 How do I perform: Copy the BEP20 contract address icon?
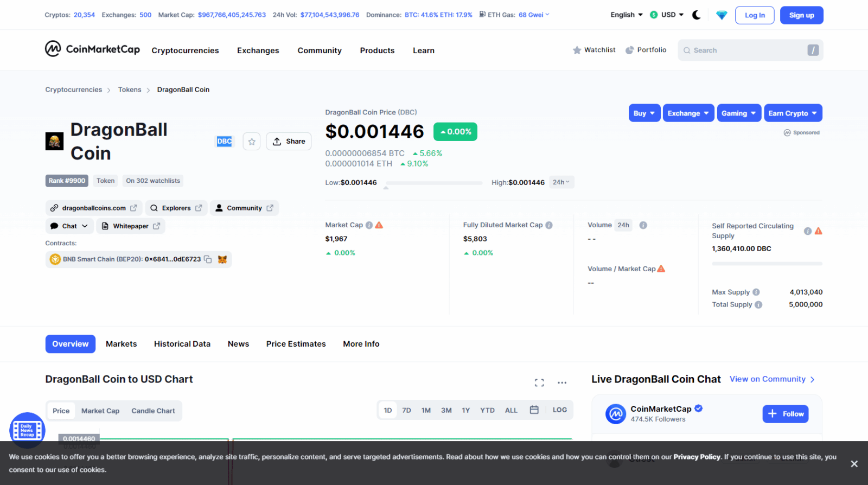point(208,259)
